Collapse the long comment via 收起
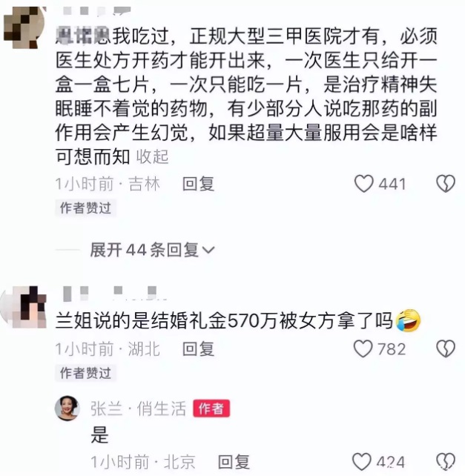The height and width of the screenshot is (476, 465). [x=153, y=157]
